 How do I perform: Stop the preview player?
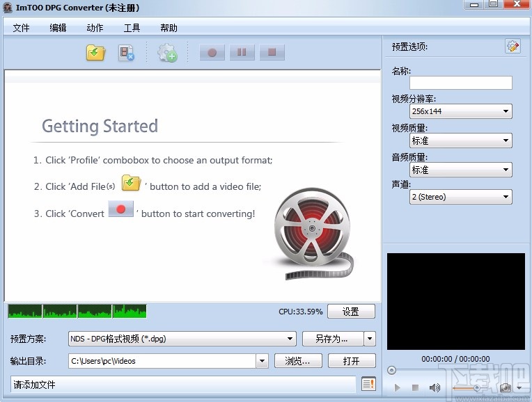[x=415, y=387]
